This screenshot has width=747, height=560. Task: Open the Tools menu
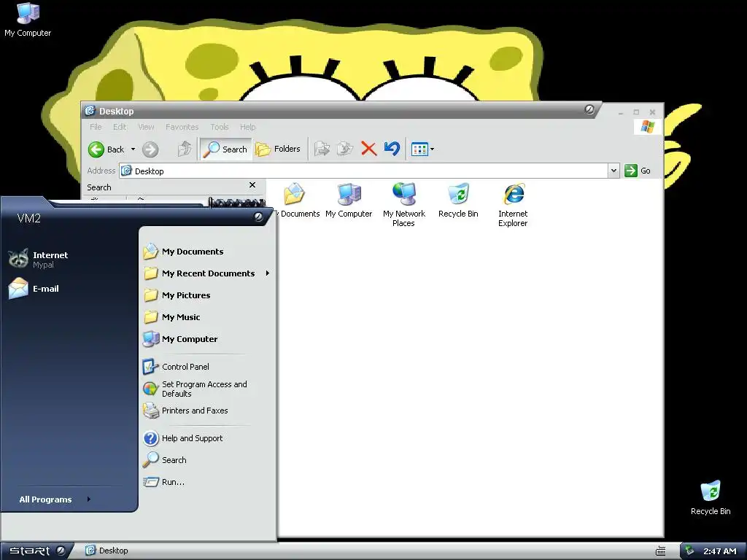coord(220,127)
